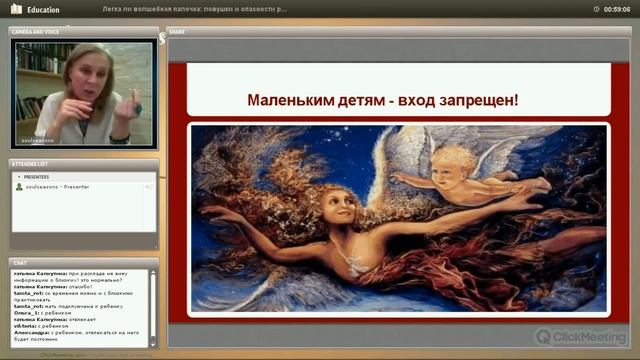This screenshot has height=360, width=640.
Task: Click the 00:59:06 elapsed time
Action: [x=617, y=9]
